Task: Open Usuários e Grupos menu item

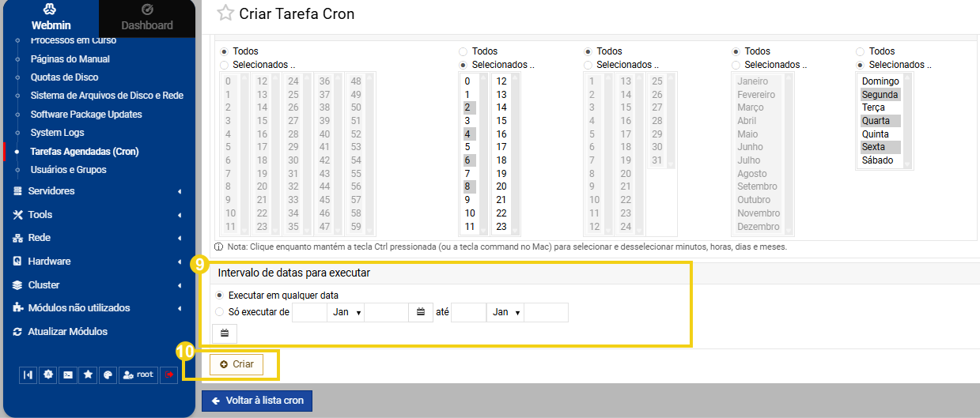Action: click(x=68, y=170)
